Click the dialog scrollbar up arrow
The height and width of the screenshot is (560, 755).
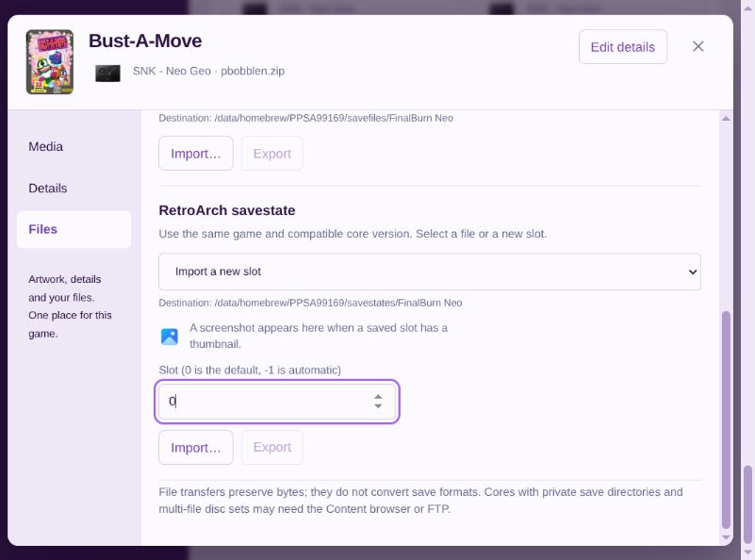tap(726, 119)
